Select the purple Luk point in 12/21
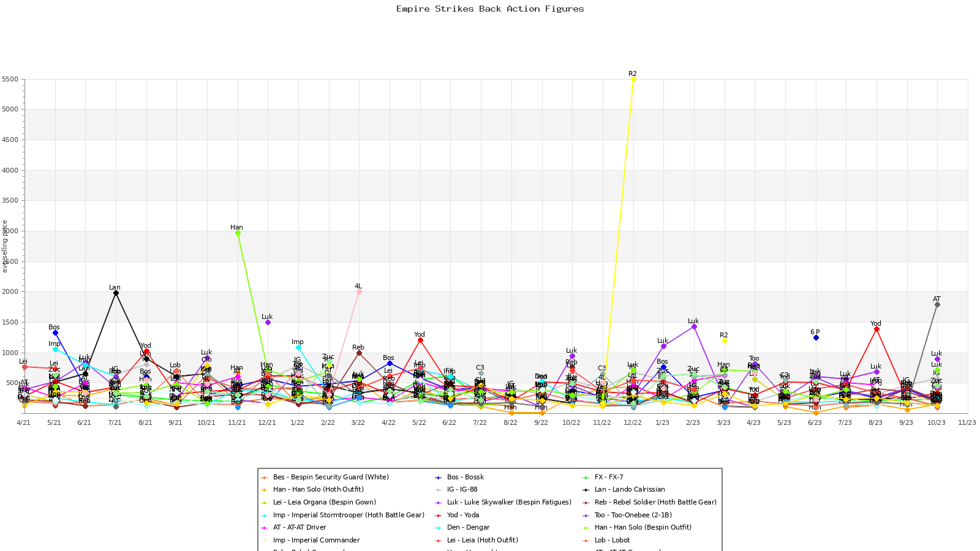Viewport: 980px width, 551px height. 268,322
